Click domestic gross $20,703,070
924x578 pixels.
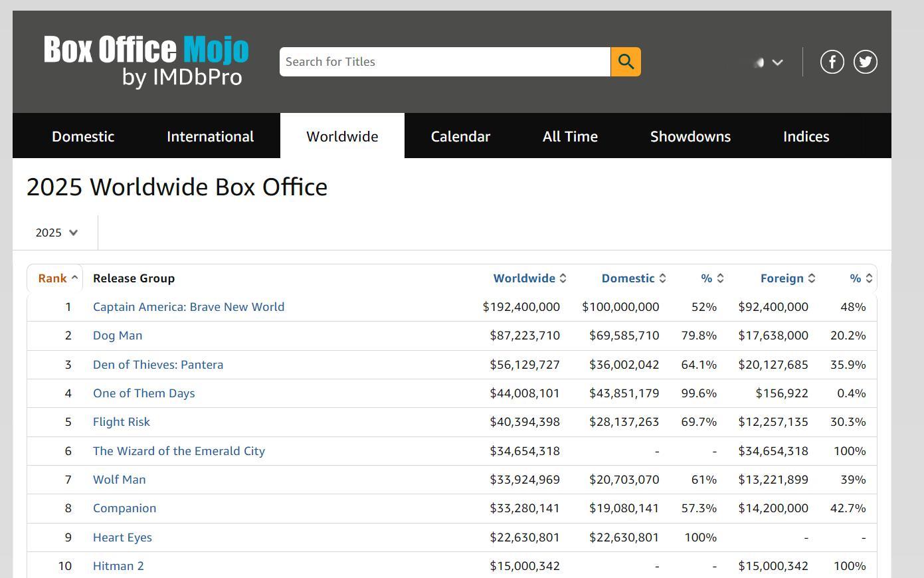tap(624, 480)
